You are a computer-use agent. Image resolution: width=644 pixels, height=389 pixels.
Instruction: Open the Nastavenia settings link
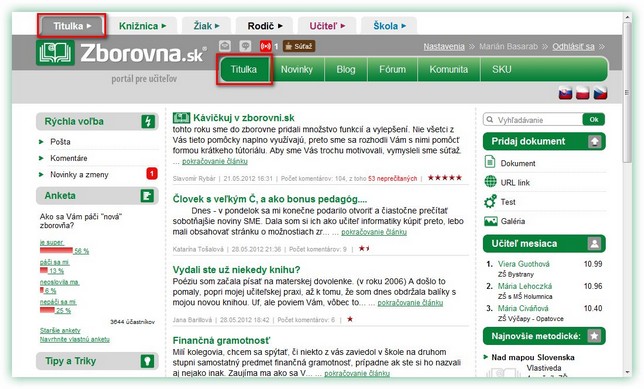(444, 46)
